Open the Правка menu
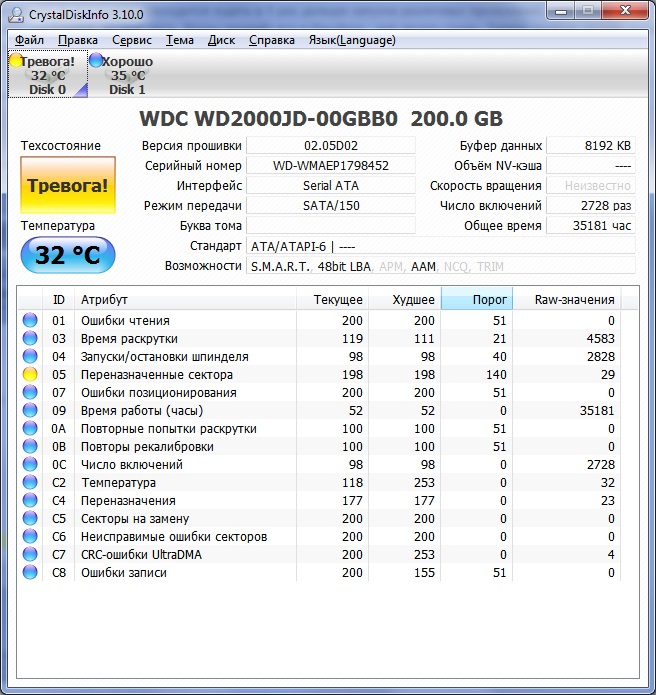This screenshot has height=695, width=656. coord(78,40)
